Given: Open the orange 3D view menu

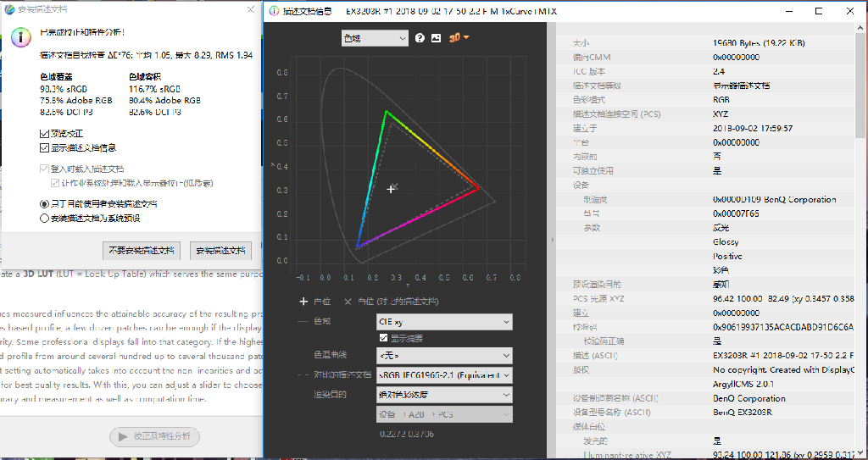Looking at the screenshot, I should (458, 38).
